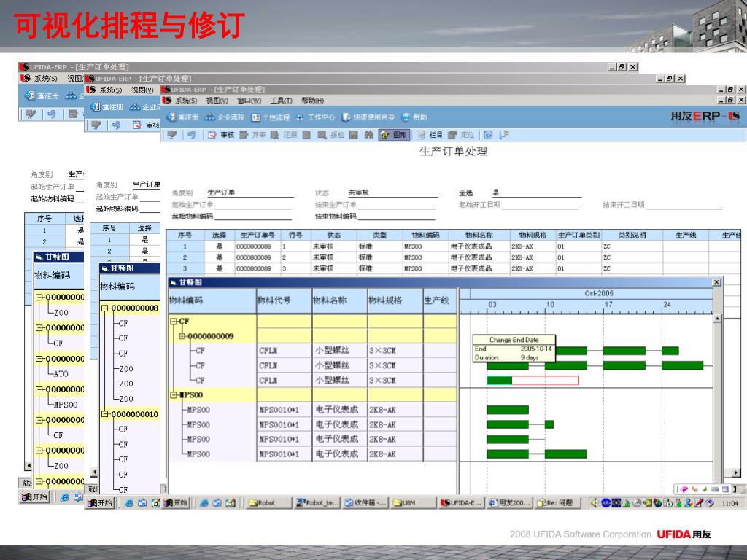Collapse first order node in leftmost Gantt tree
The height and width of the screenshot is (560, 747).
coord(39,297)
